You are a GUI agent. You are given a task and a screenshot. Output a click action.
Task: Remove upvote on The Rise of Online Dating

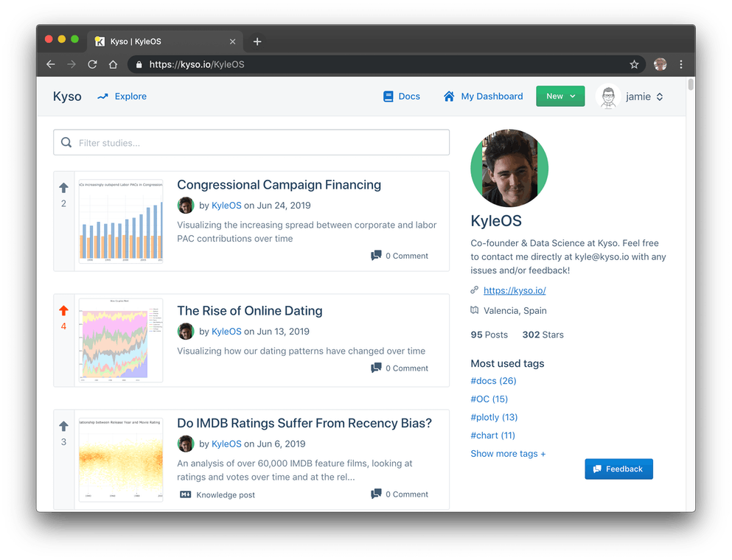coord(64,310)
